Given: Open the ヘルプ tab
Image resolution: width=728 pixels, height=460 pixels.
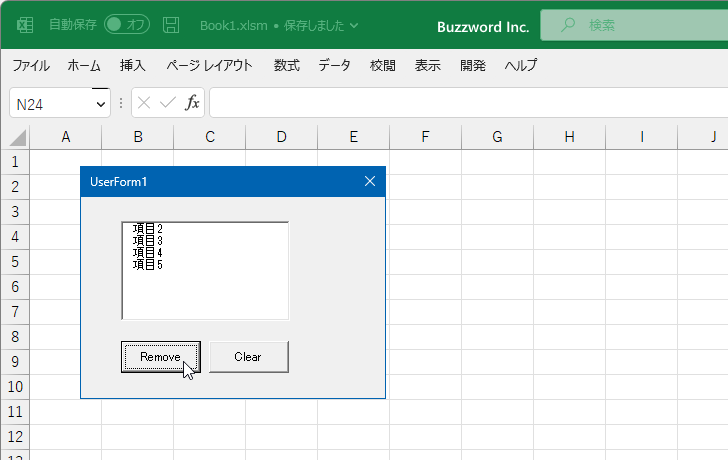Looking at the screenshot, I should 521,65.
